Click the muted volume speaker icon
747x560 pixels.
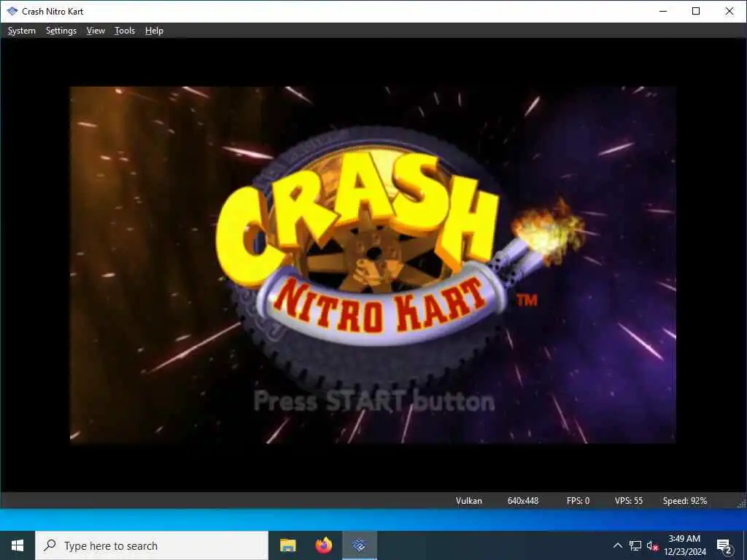point(652,545)
